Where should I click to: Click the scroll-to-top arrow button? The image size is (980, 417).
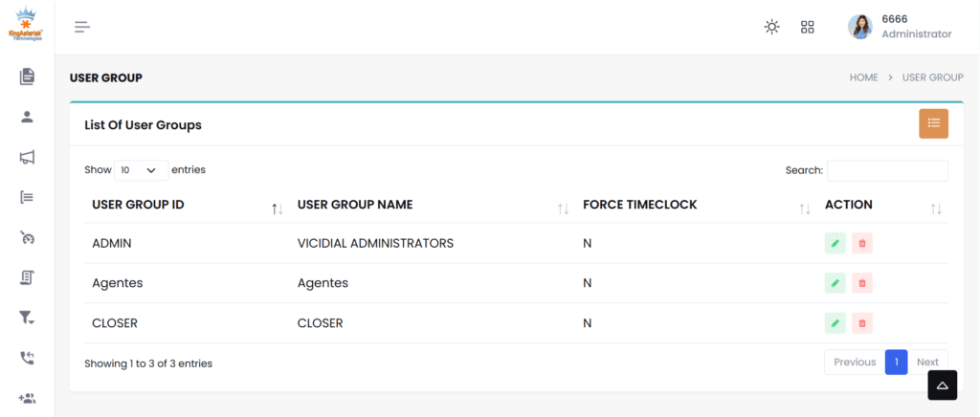942,384
